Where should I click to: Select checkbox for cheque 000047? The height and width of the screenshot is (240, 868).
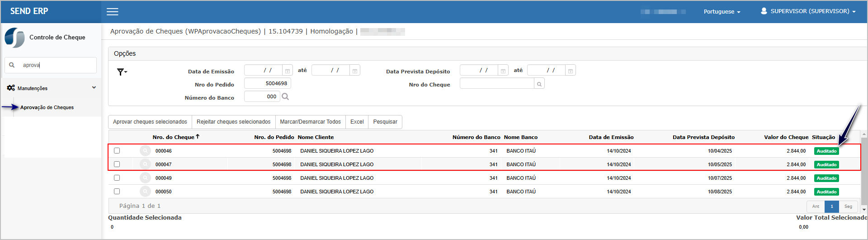click(x=117, y=164)
